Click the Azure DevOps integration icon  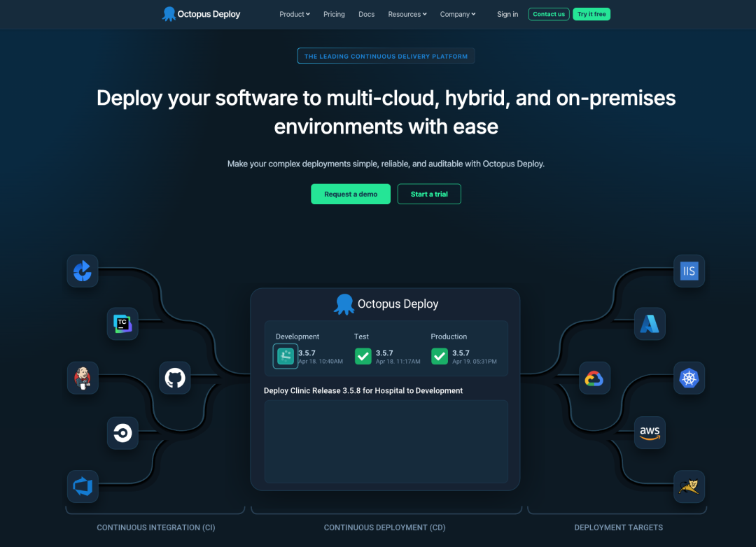coord(83,486)
